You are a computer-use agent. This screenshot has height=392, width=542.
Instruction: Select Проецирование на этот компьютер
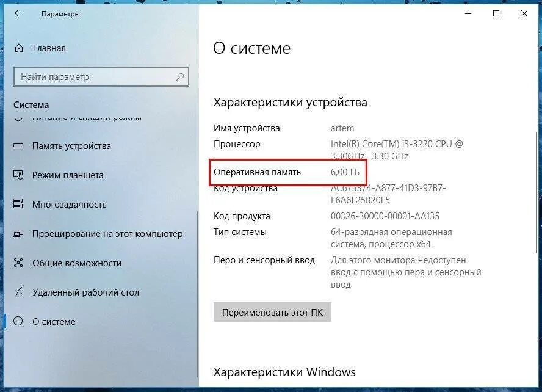pyautogui.click(x=107, y=234)
